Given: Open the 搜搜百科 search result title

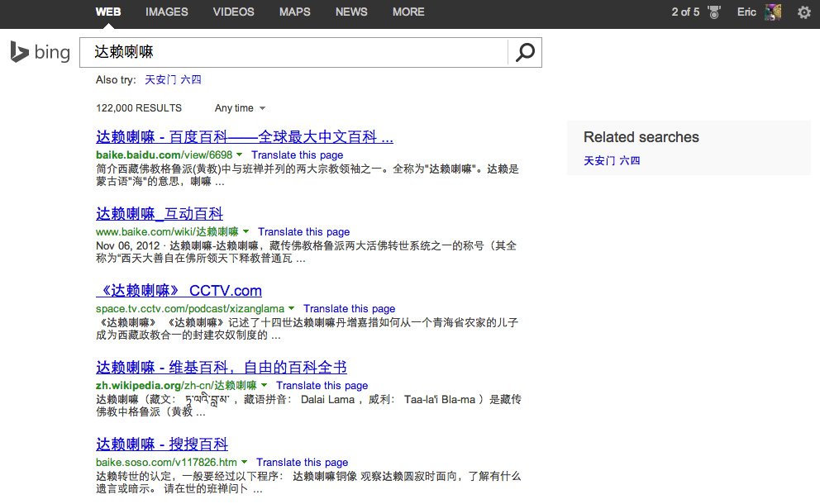Looking at the screenshot, I should 162,445.
